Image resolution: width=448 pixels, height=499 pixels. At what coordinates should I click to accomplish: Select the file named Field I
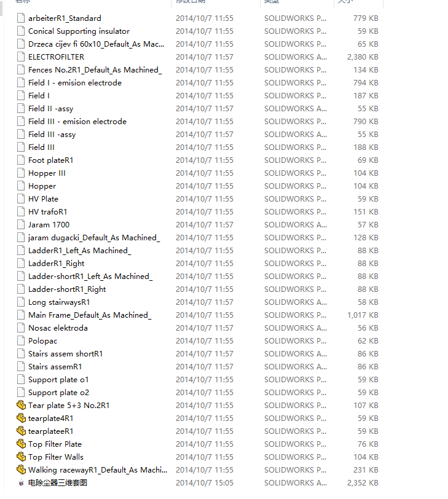(39, 96)
